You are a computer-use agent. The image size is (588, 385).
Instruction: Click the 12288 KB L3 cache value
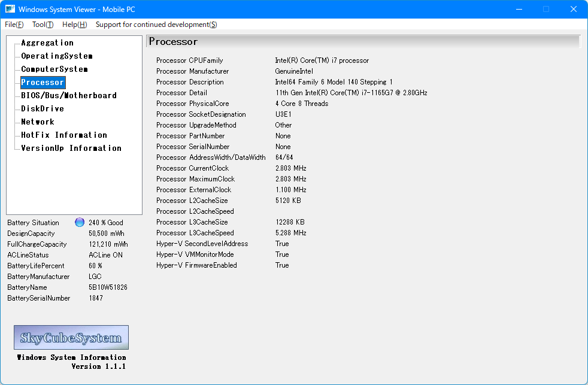point(290,222)
